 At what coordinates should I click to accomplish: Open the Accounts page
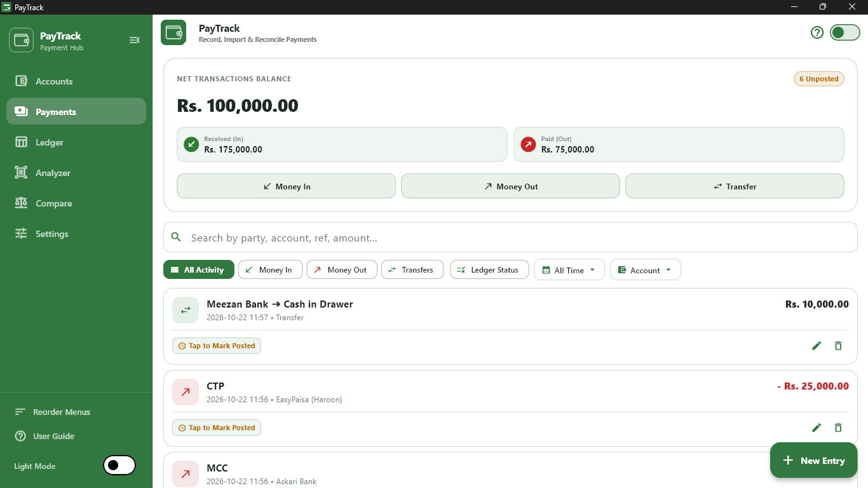tap(76, 81)
